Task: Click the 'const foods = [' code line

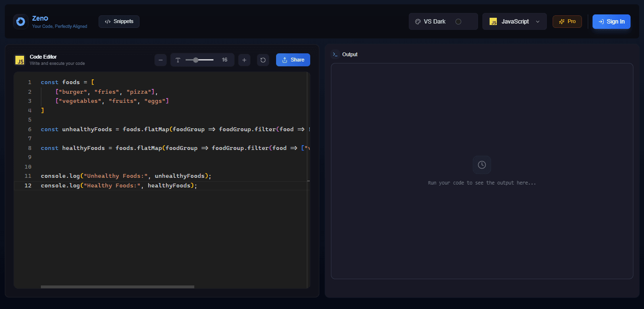Action: pos(67,82)
